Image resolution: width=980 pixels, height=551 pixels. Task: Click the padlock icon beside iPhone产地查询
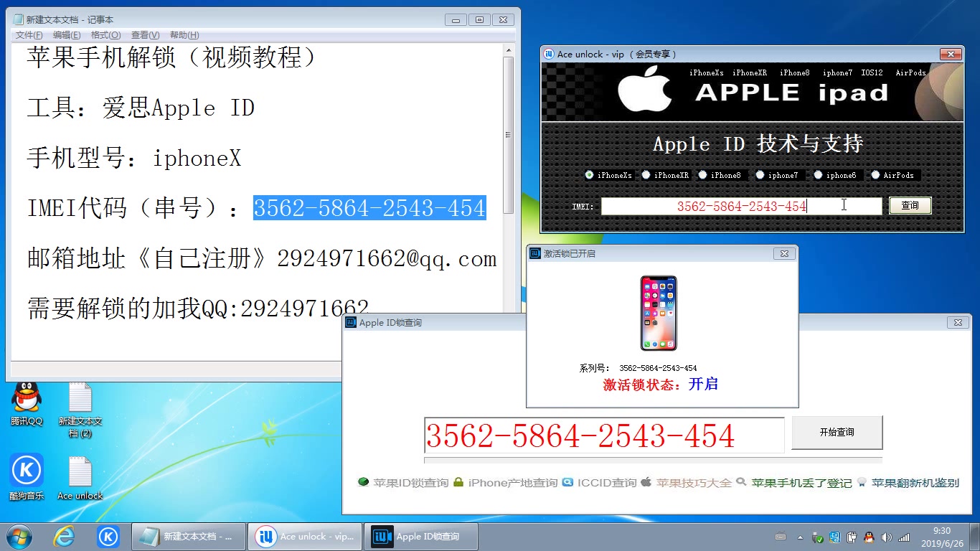[x=458, y=482]
